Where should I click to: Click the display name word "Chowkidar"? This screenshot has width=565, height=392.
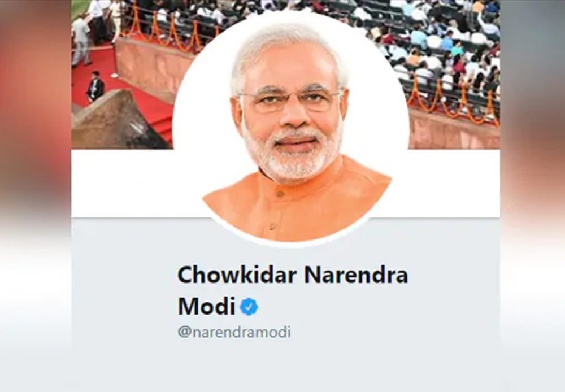click(237, 275)
